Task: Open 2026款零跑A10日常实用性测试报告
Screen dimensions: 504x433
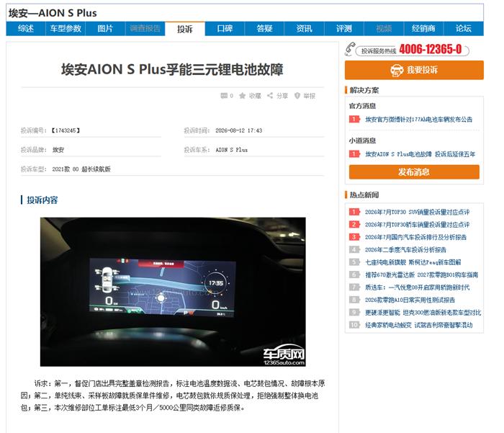Action: (x=410, y=300)
